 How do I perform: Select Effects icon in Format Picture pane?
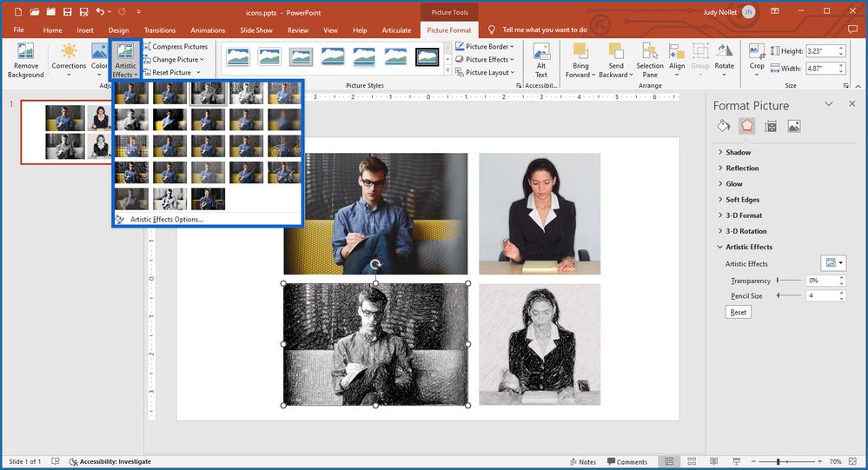(x=746, y=126)
